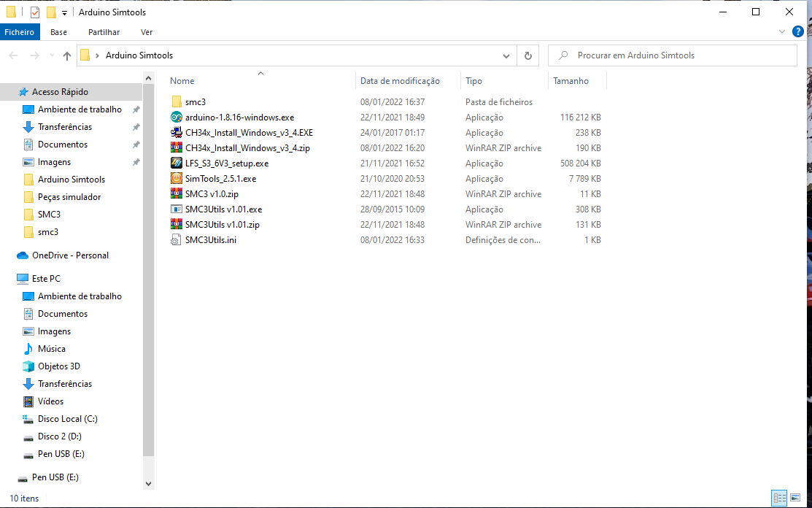Select Este PC in navigation pane
The height and width of the screenshot is (508, 812).
tap(46, 279)
